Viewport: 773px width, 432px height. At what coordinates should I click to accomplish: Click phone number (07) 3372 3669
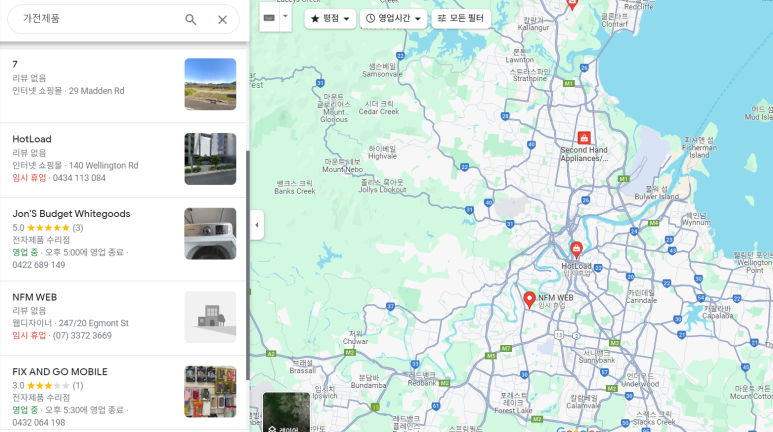point(82,335)
